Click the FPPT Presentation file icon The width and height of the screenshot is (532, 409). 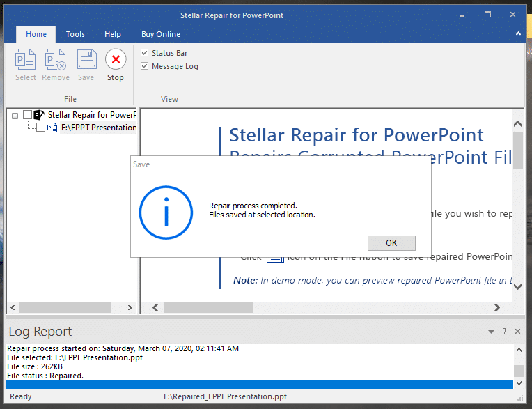53,128
